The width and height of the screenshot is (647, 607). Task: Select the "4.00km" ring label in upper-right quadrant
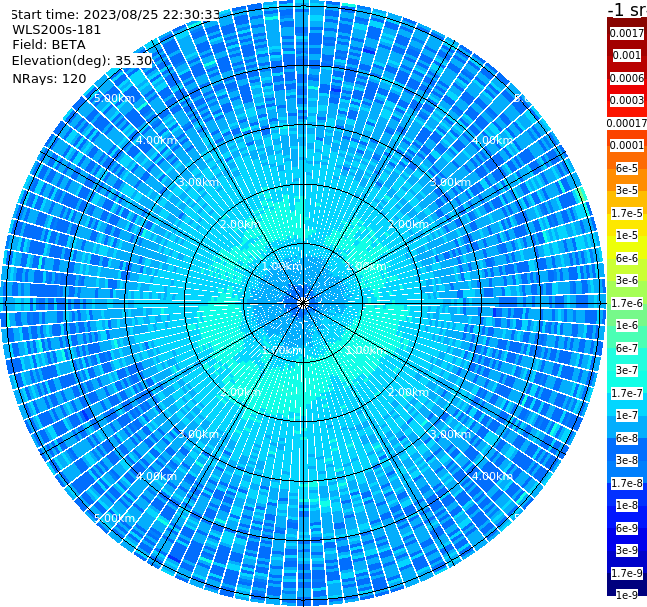point(492,140)
